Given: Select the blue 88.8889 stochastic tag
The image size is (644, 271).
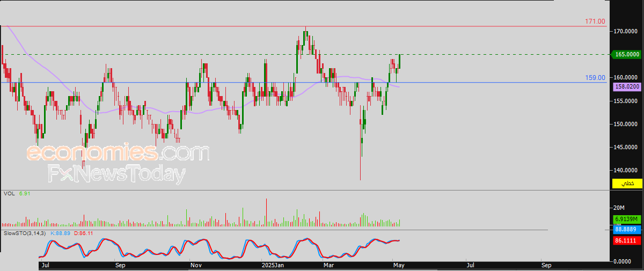Looking at the screenshot, I should click(627, 229).
